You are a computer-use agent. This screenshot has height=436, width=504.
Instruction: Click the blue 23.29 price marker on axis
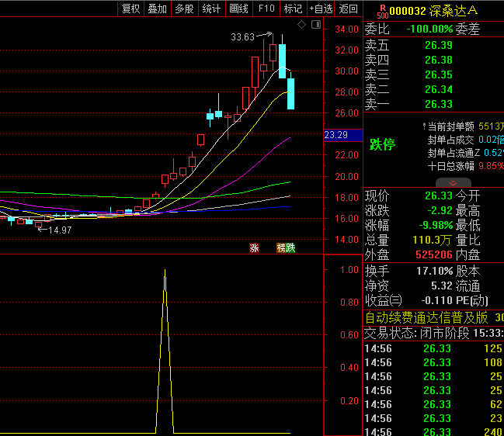point(336,135)
